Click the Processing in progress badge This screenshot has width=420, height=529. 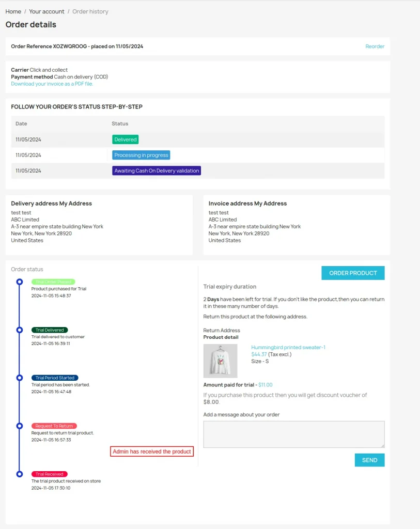141,155
